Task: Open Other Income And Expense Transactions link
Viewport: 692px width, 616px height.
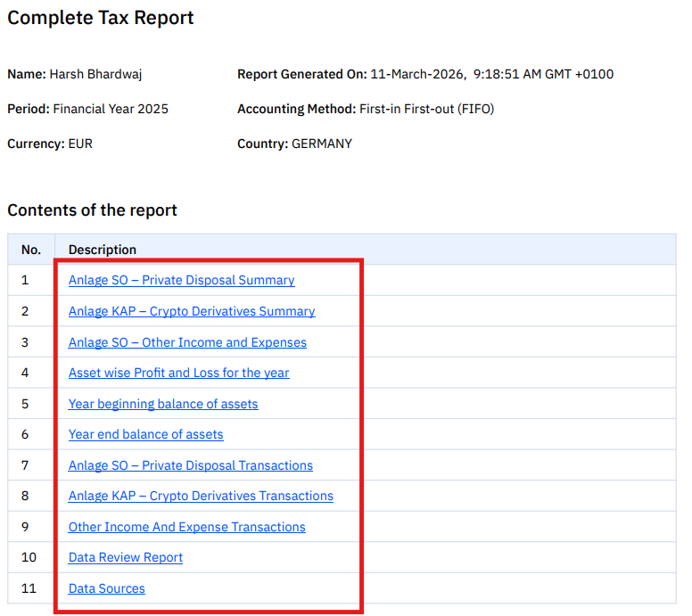Action: 186,527
